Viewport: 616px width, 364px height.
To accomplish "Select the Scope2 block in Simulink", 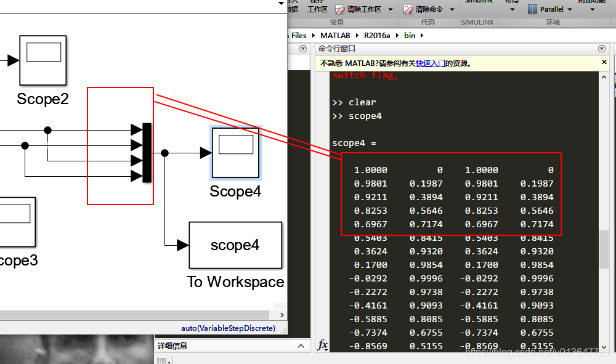I will (43, 60).
